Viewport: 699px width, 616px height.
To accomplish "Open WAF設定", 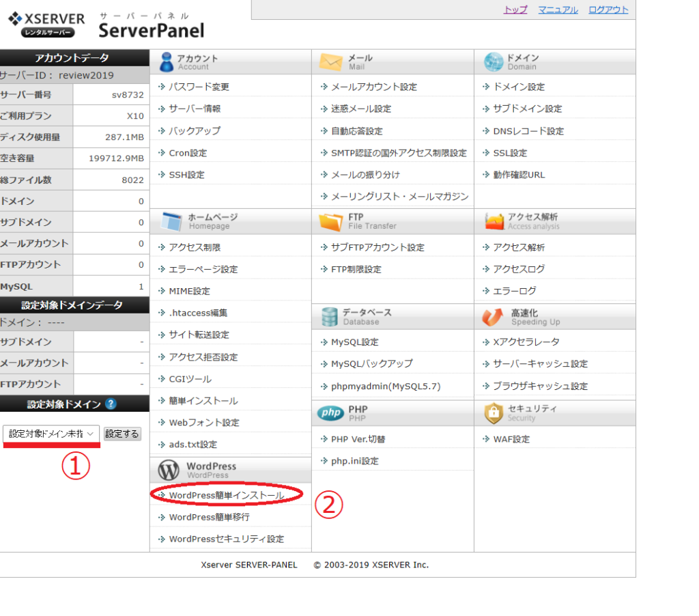I will pos(511,439).
